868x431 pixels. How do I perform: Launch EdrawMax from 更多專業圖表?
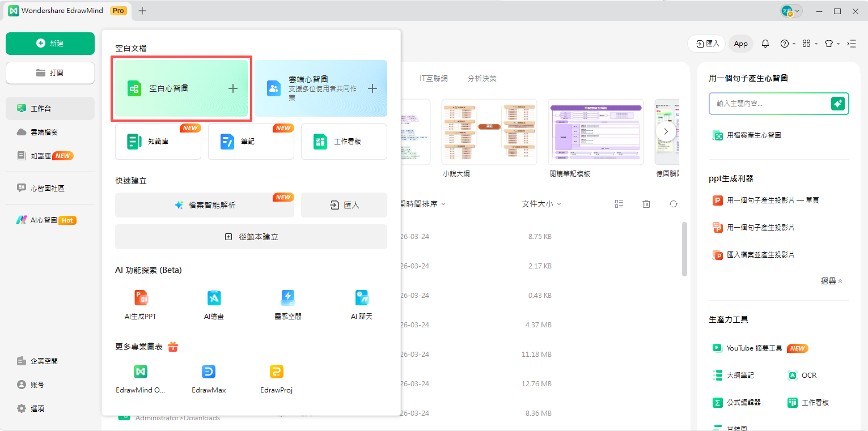pyautogui.click(x=209, y=378)
